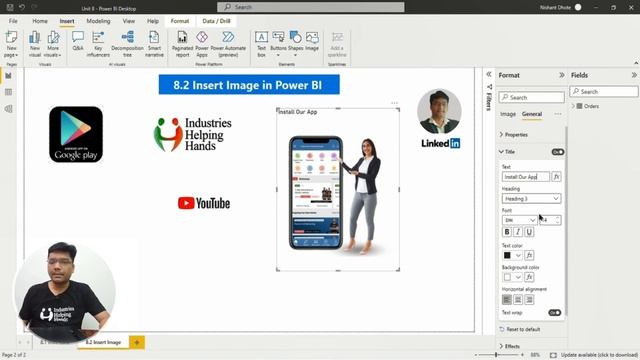
Task: Click the Fields pane search field
Action: (604, 91)
